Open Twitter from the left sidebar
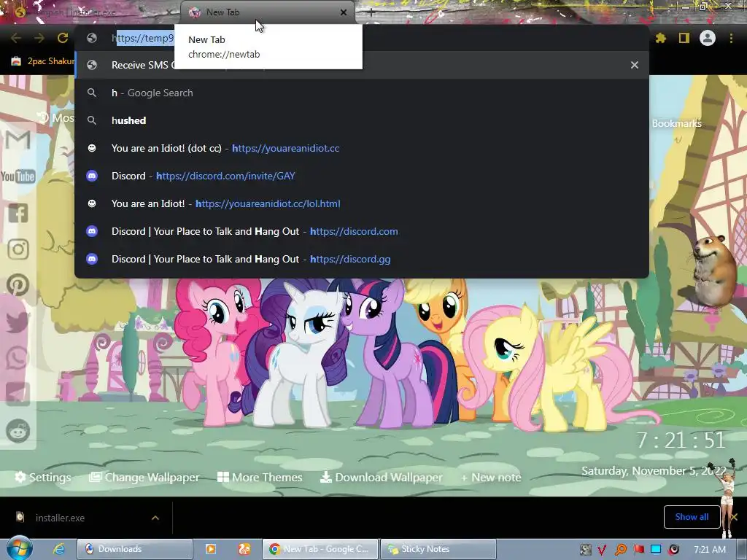The height and width of the screenshot is (560, 747). (x=18, y=322)
